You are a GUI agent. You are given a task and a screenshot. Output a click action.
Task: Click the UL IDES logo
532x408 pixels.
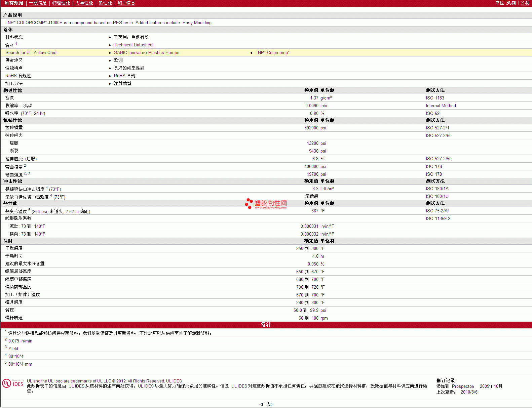(13, 383)
